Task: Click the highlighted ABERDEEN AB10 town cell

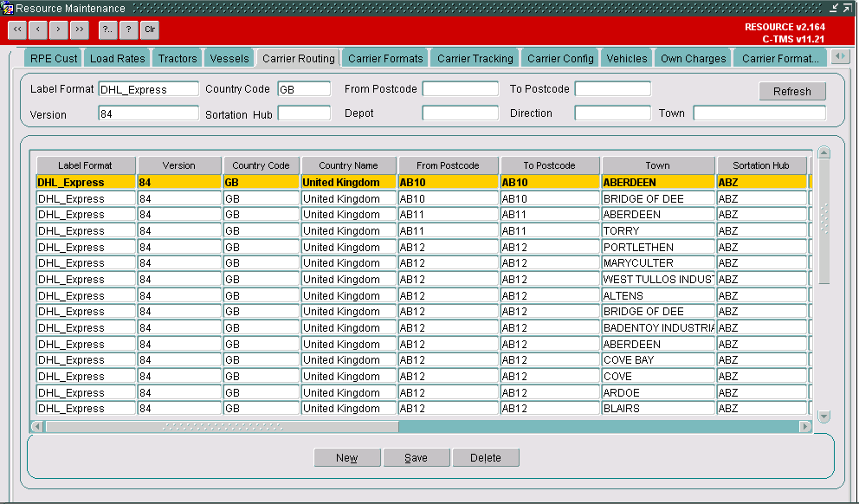Action: pyautogui.click(x=658, y=183)
